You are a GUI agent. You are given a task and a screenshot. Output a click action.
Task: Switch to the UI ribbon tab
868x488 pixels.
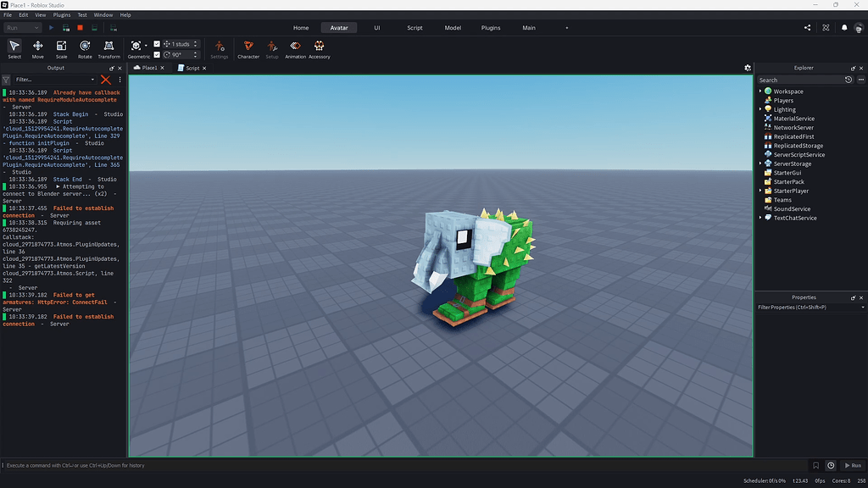click(377, 28)
